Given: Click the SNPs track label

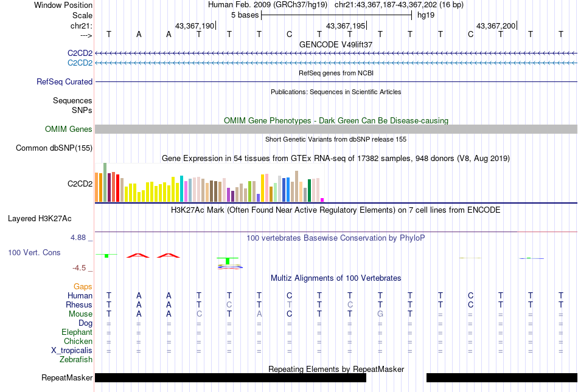Looking at the screenshot, I should point(82,110).
